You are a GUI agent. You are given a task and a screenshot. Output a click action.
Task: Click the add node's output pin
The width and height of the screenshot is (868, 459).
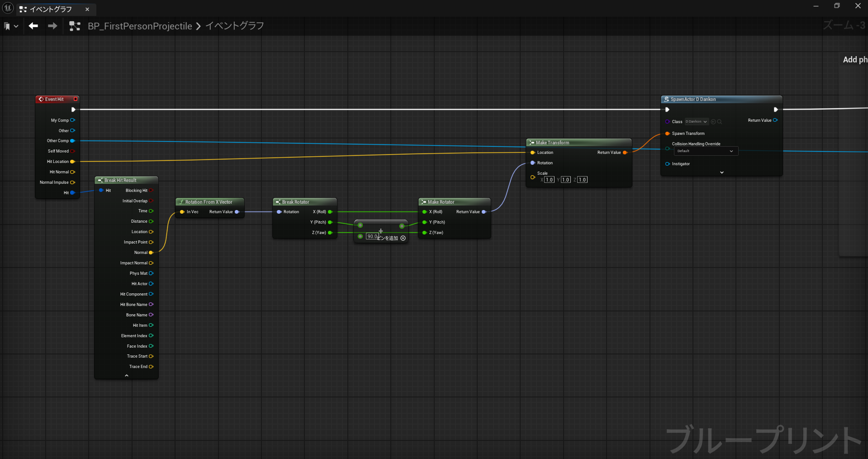pyautogui.click(x=402, y=226)
